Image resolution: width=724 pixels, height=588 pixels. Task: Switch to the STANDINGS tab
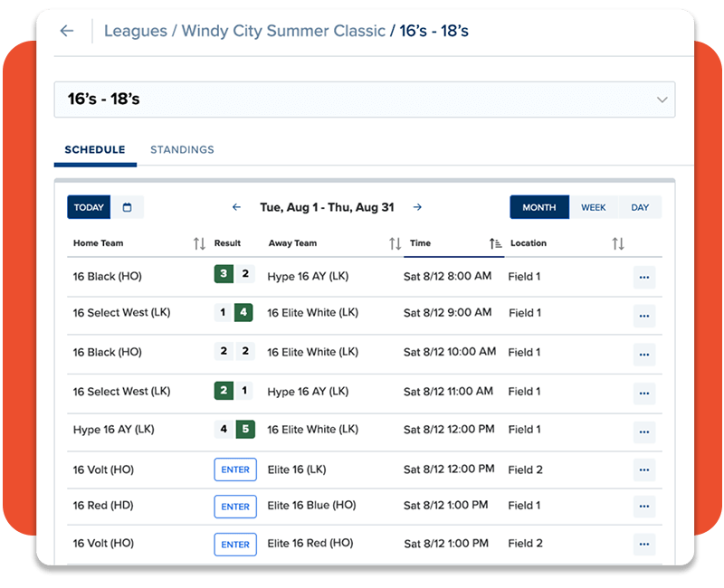(182, 149)
